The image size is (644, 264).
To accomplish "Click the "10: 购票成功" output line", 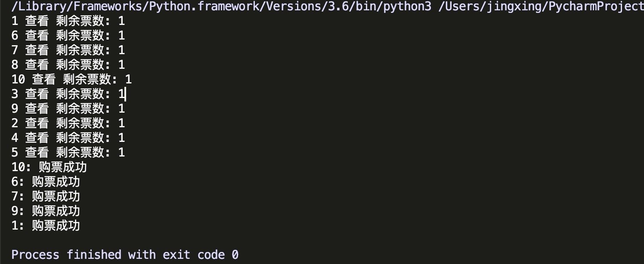I will pyautogui.click(x=52, y=167).
